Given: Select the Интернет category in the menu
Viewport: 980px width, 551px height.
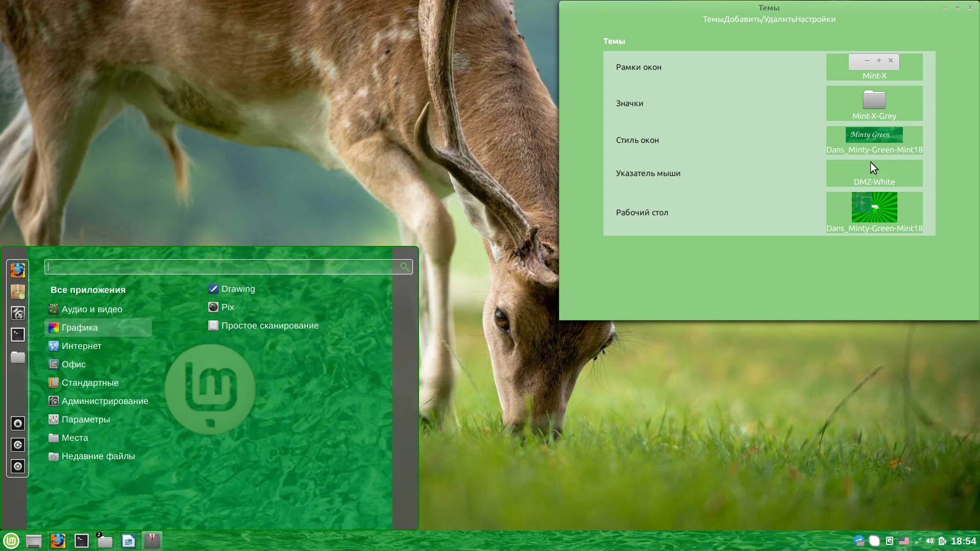Looking at the screenshot, I should coord(82,346).
